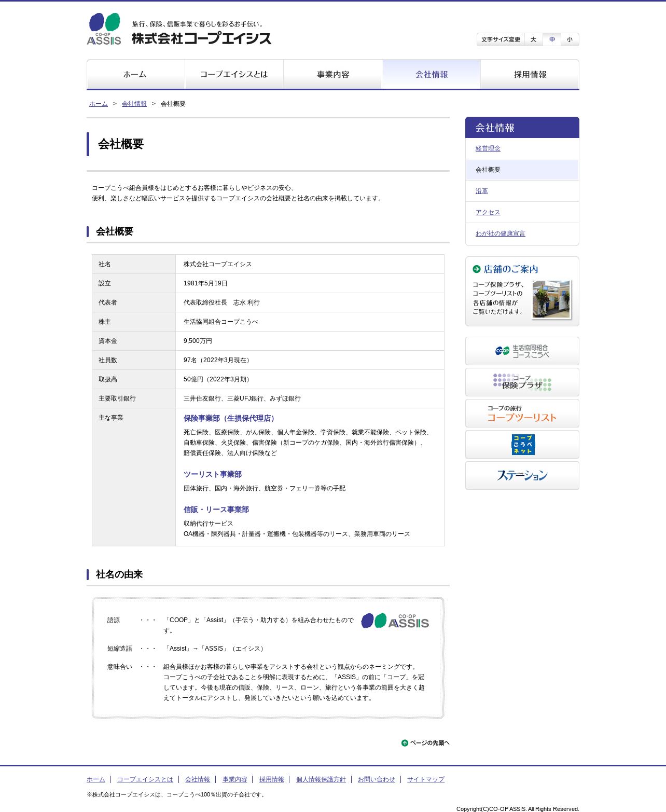Click 会社情報 in the breadcrumb
This screenshot has height=812, width=666.
pos(134,104)
